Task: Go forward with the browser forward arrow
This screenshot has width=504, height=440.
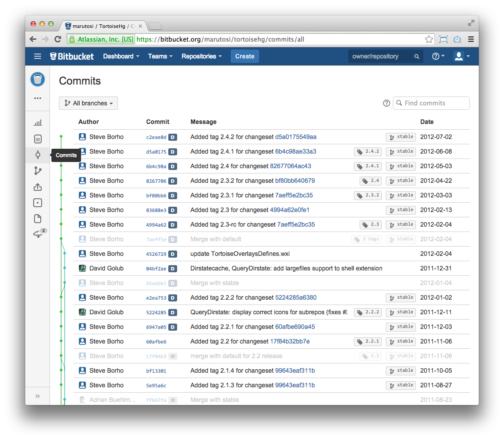Action: pyautogui.click(x=45, y=39)
